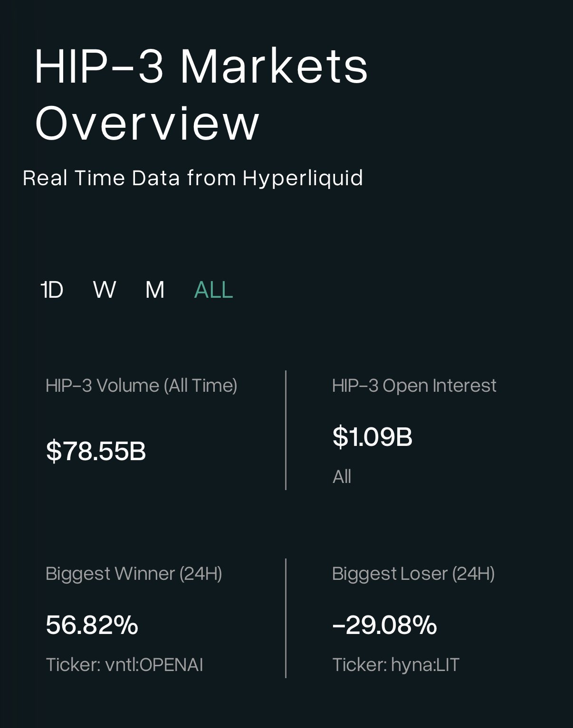This screenshot has width=573, height=728.
Task: Click the divider between Winner and Loser cards
Action: pos(286,618)
